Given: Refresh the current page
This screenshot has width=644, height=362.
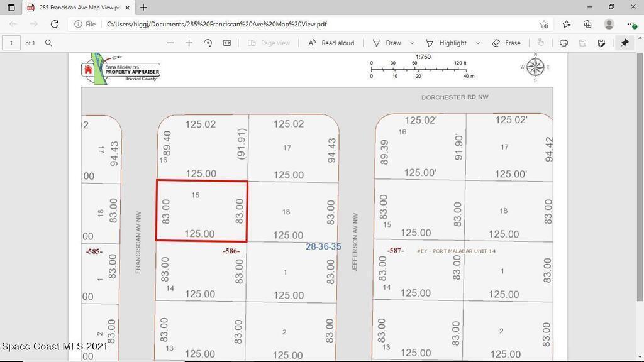Looking at the screenshot, I should click(x=55, y=24).
